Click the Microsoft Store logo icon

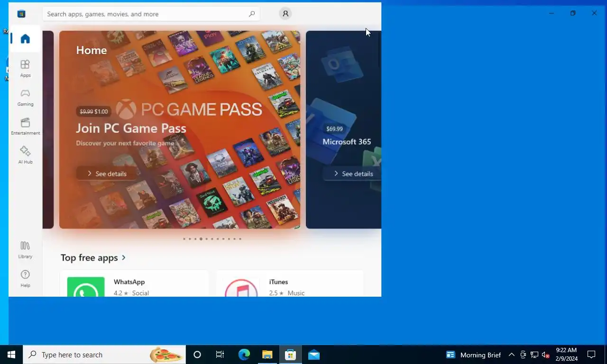click(x=21, y=14)
